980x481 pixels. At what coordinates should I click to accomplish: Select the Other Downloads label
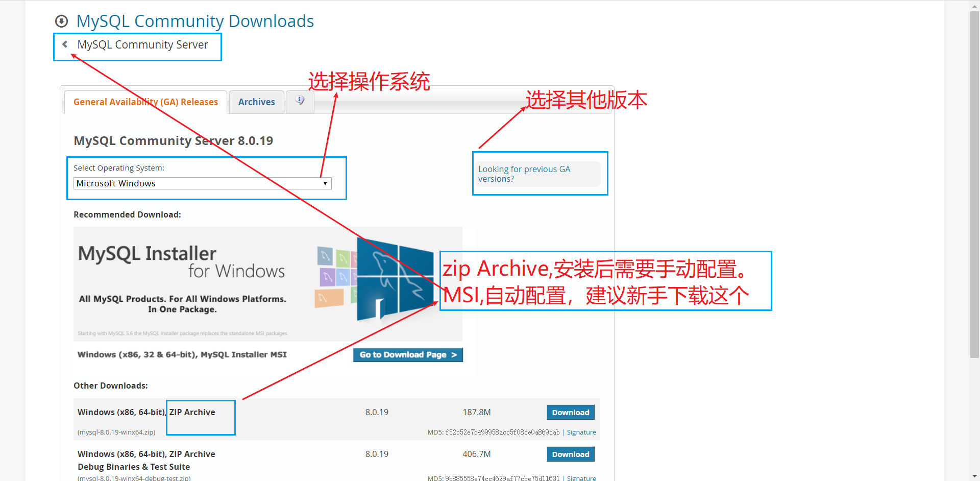111,386
